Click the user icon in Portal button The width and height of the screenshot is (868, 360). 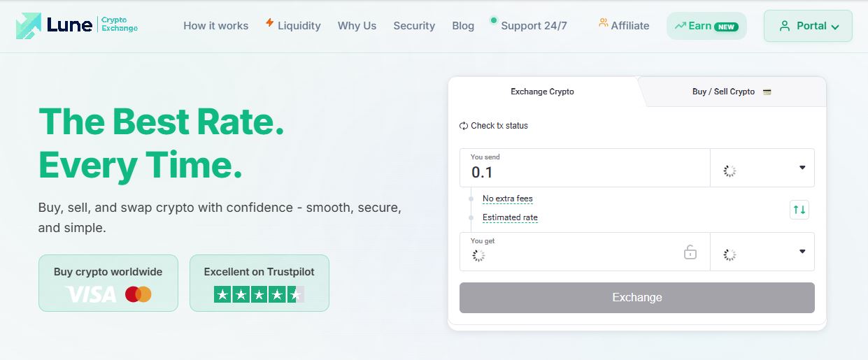pos(784,26)
